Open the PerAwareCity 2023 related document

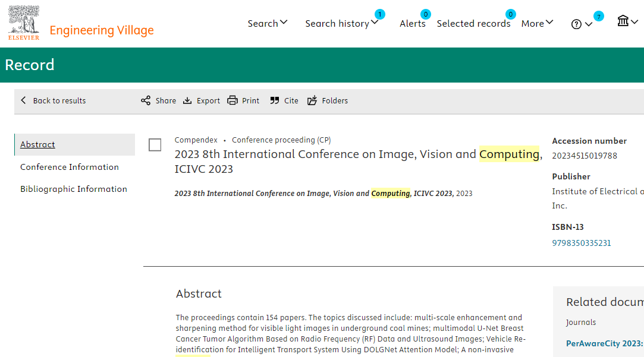605,343
